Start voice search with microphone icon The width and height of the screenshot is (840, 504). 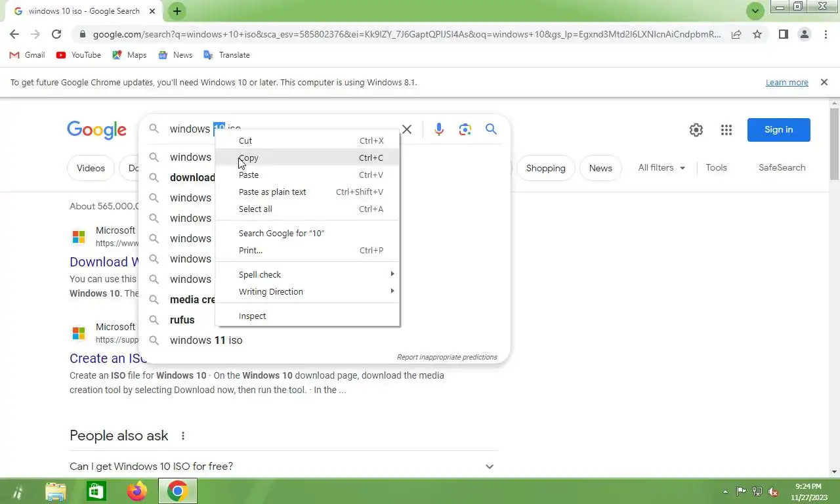(439, 129)
